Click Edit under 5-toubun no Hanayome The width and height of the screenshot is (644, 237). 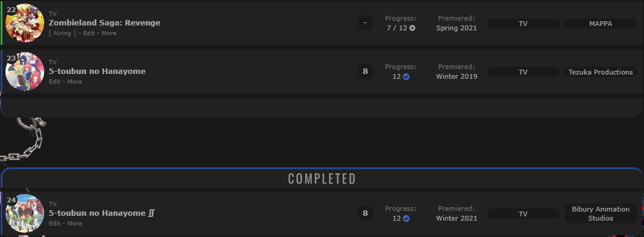(x=54, y=82)
